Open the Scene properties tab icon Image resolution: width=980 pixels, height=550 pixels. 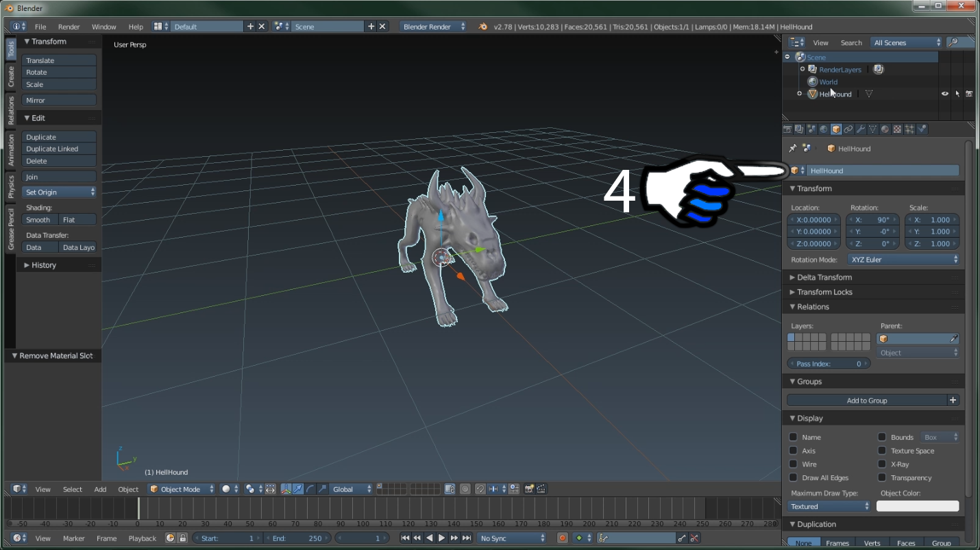click(811, 129)
